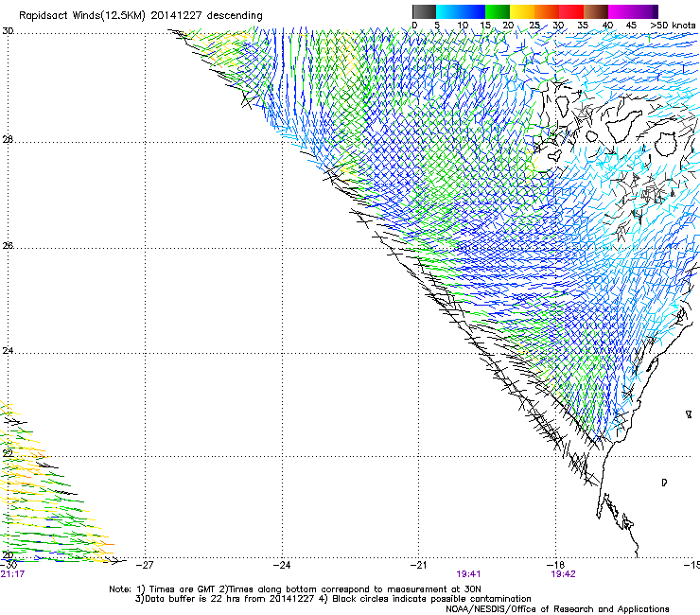Click the 10 label in the legend

click(x=463, y=26)
